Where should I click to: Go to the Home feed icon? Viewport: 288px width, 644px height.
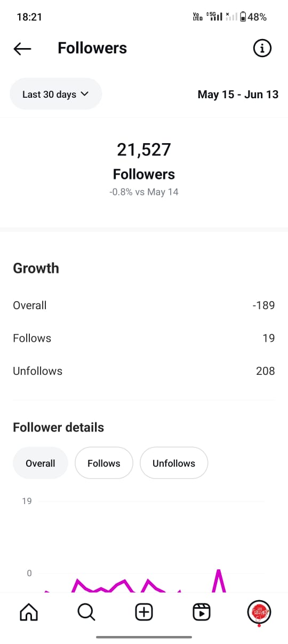[29, 612]
